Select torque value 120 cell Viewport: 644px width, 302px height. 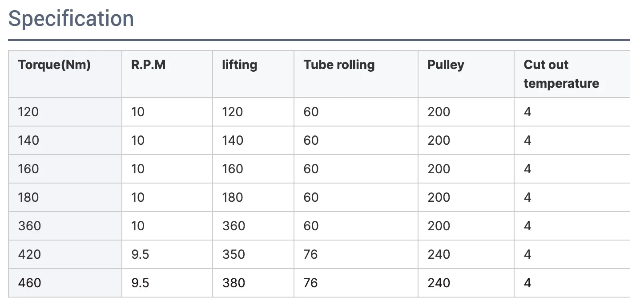[x=28, y=112]
